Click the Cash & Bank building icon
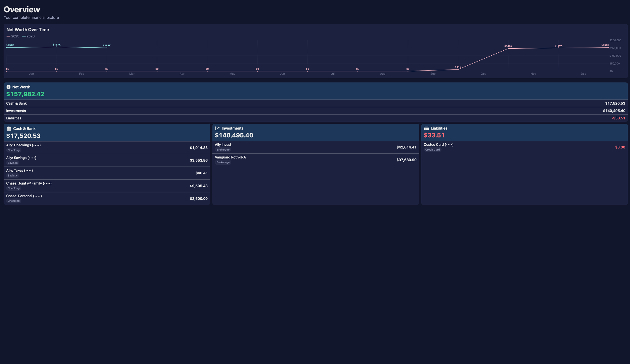Screen dimensions: 630x364 click(x=9, y=128)
